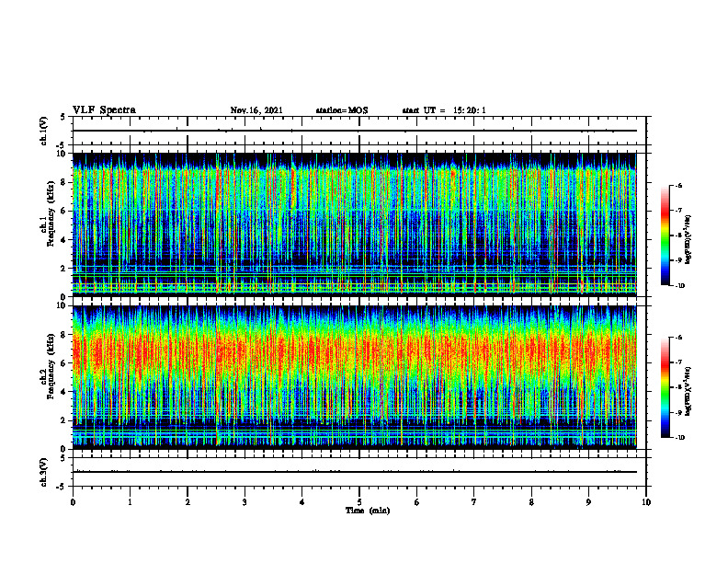The width and height of the screenshot is (728, 563).
Task: Click time axis tick label '2'
Action: 188,502
